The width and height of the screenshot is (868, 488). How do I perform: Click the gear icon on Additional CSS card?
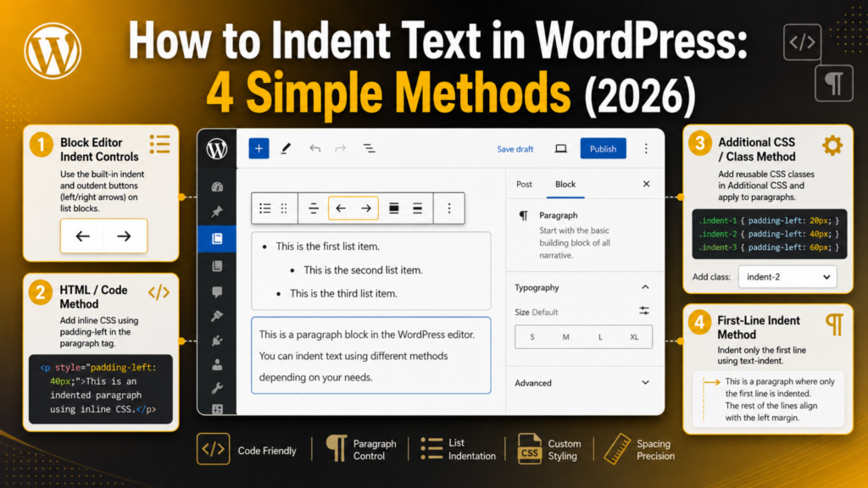tap(832, 146)
